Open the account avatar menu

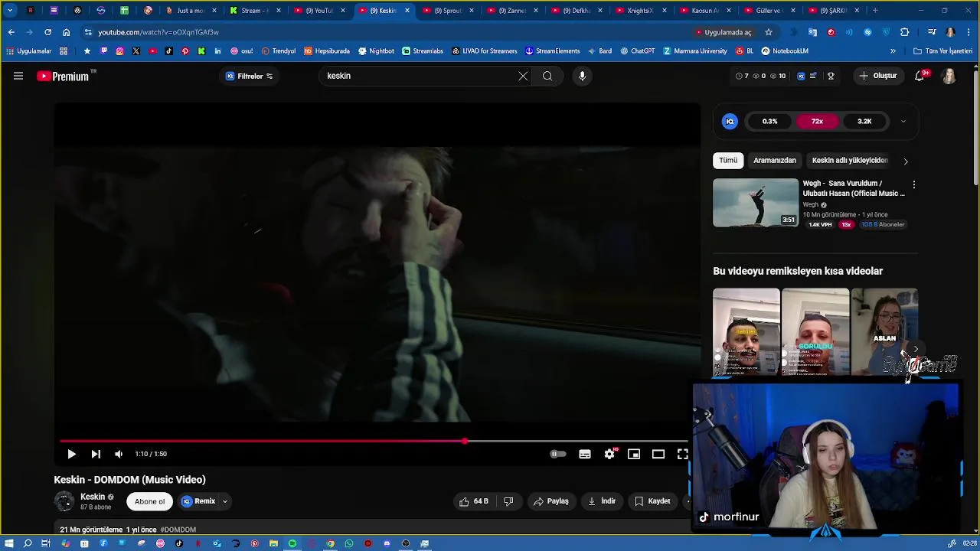(x=949, y=76)
